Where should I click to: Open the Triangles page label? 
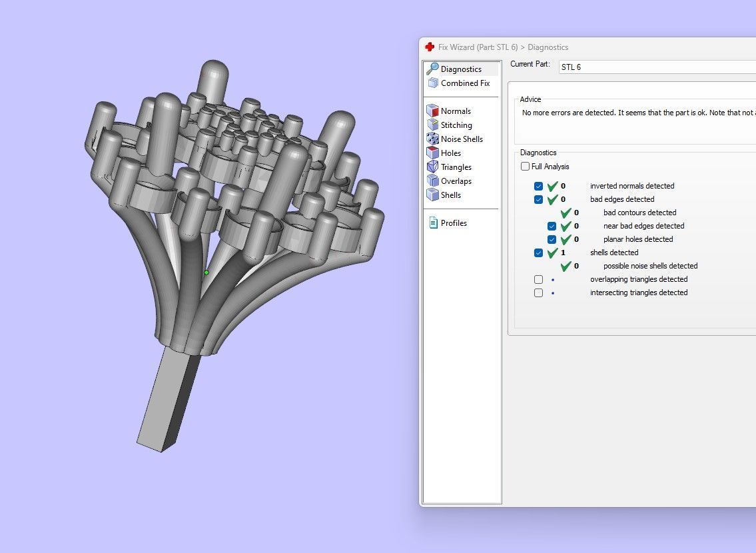click(456, 167)
